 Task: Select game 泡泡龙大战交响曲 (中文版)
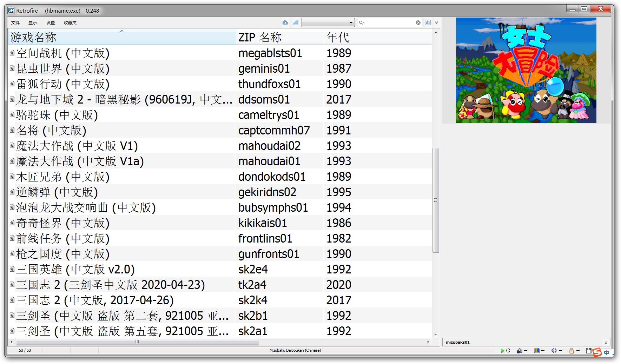(x=86, y=207)
